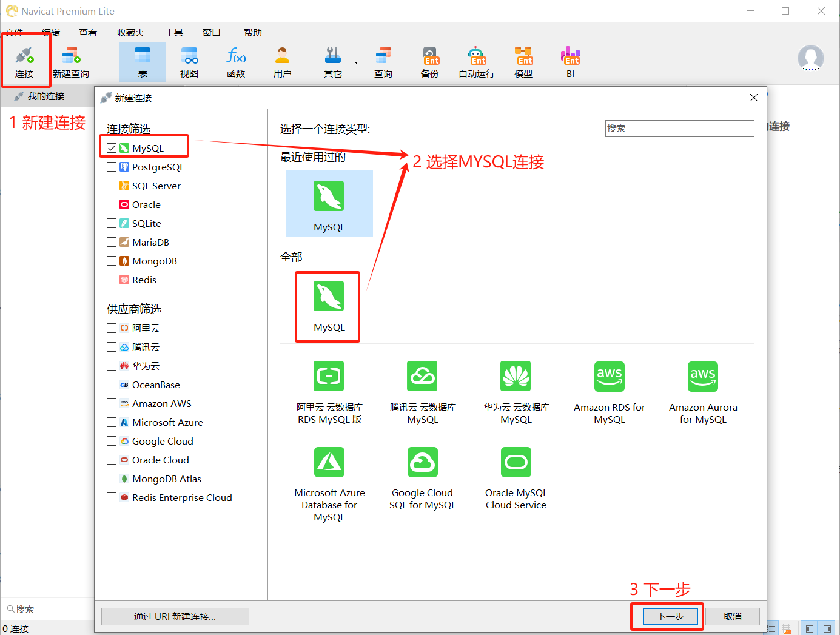The height and width of the screenshot is (635, 840).
Task: Check Redis Enterprise Cloud vendor filter
Action: (x=112, y=497)
